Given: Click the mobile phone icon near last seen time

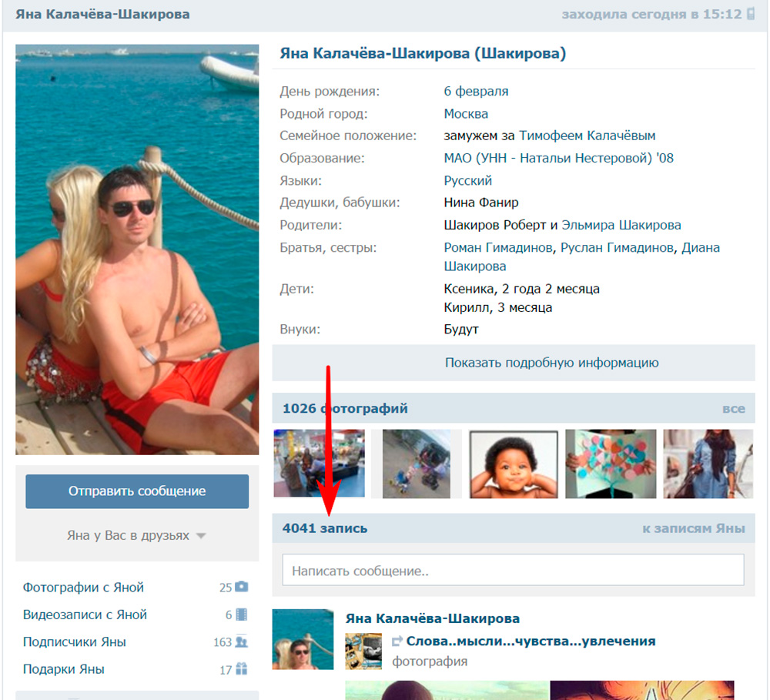Looking at the screenshot, I should click(751, 15).
